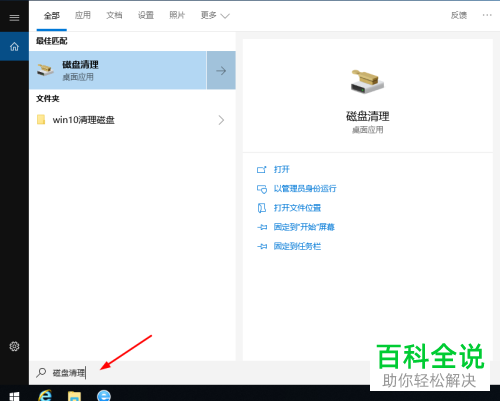Screen dimensions: 500x401
Task: Select the 磁盘清理 best match result
Action: 118,70
